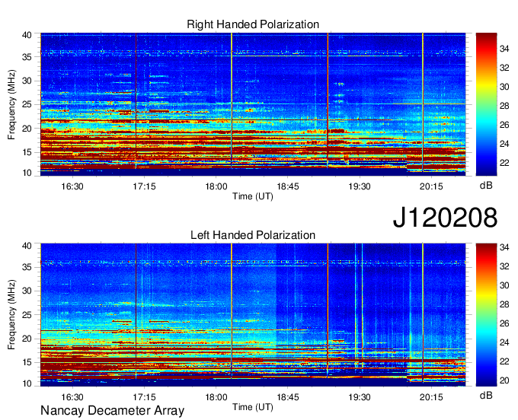The height and width of the screenshot is (420, 518).
Task: Click the dB unit under the bottom colorbar
Action: (486, 395)
